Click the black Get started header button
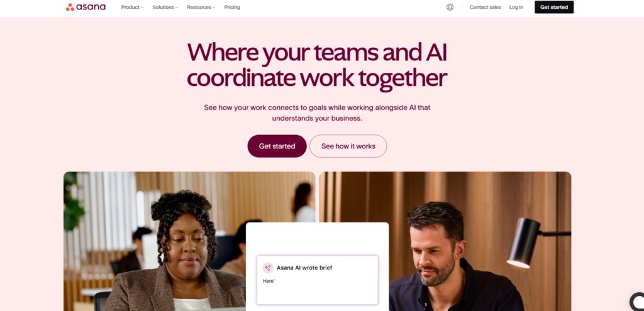Screen dimensions: 644x311 (x=554, y=7)
